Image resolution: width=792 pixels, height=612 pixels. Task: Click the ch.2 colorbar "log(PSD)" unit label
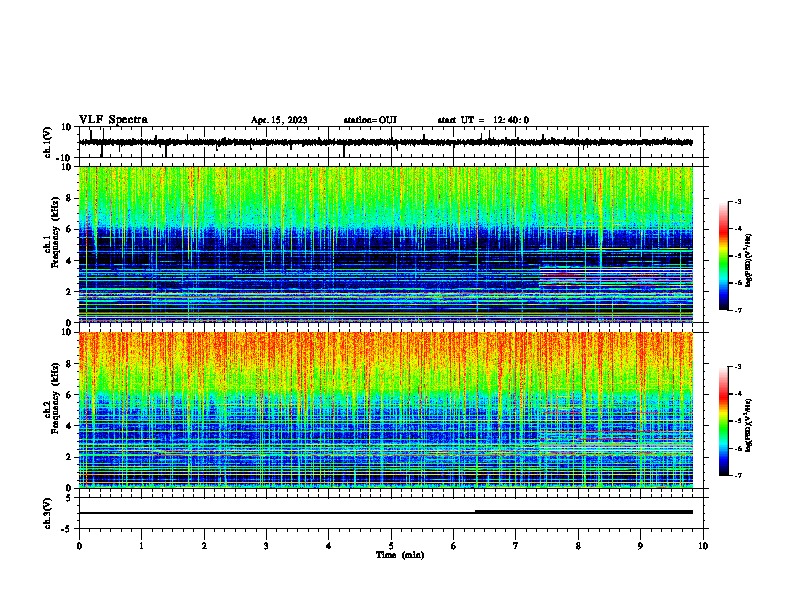[x=748, y=426]
